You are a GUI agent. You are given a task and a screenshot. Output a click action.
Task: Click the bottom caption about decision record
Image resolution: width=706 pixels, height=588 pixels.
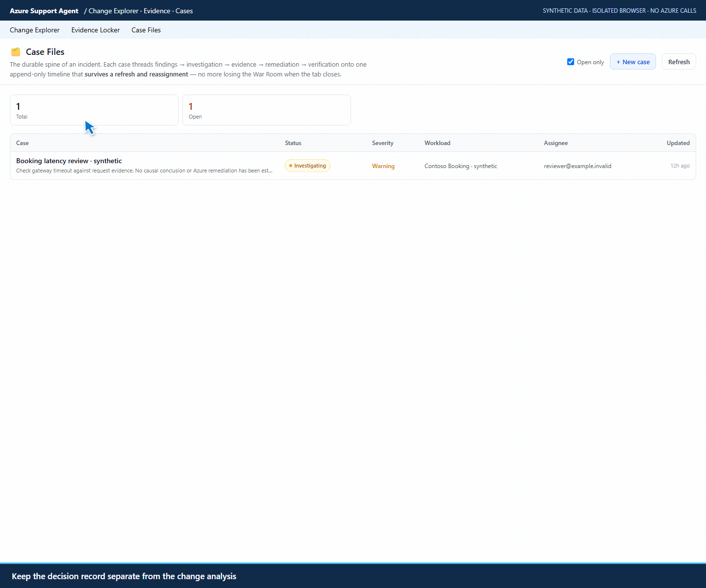tap(124, 576)
